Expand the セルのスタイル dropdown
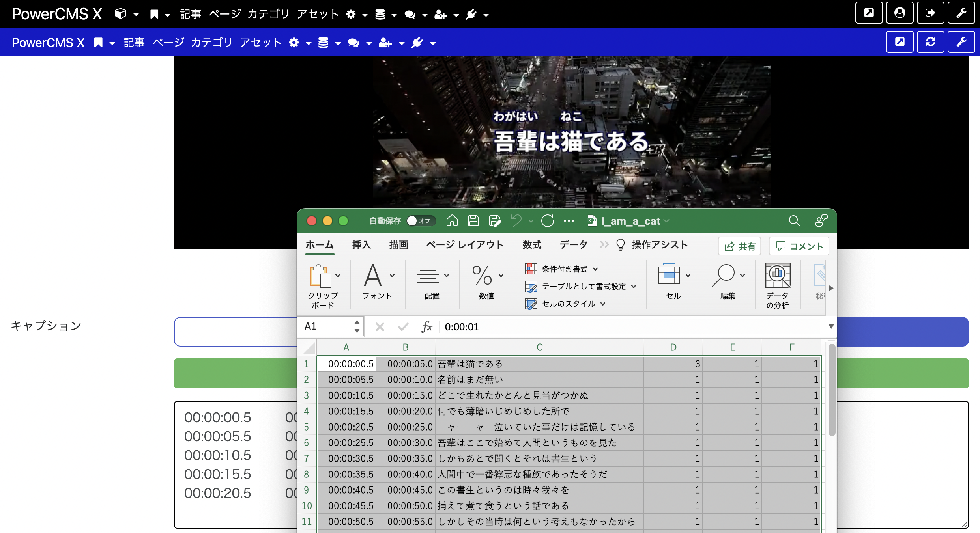The width and height of the screenshot is (980, 533). click(x=603, y=304)
